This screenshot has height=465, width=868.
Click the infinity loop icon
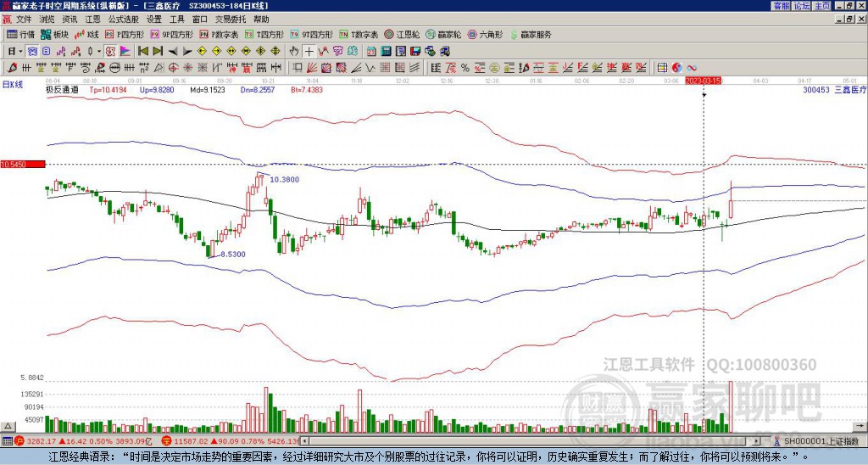692,68
